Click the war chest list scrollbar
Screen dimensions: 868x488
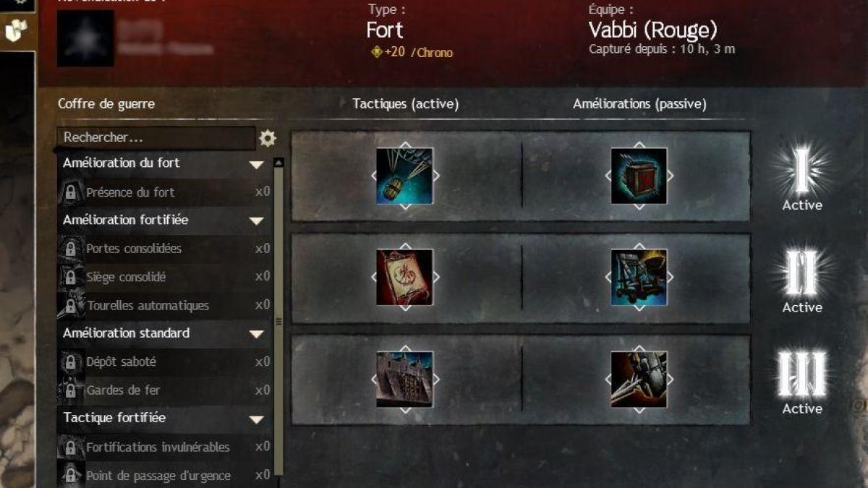pyautogui.click(x=279, y=322)
